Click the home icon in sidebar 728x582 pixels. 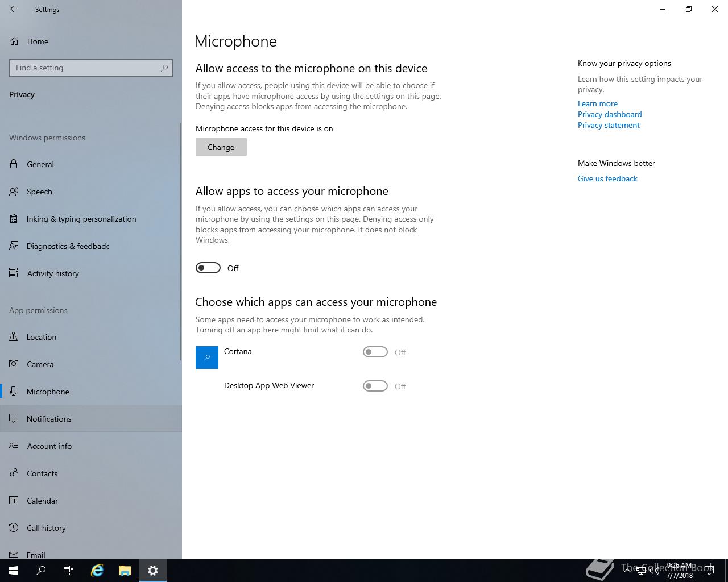(14, 41)
